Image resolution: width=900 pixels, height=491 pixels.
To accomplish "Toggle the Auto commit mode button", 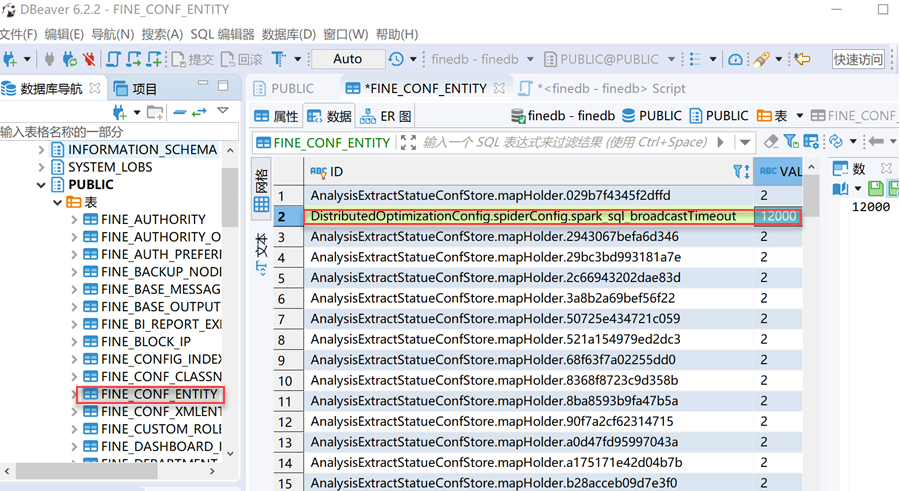I will click(348, 59).
